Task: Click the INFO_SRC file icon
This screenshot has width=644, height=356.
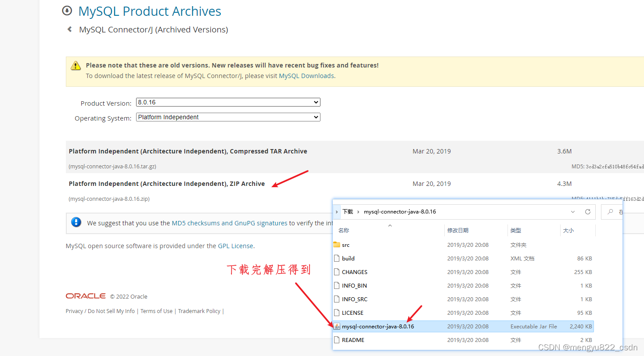Action: (x=337, y=299)
